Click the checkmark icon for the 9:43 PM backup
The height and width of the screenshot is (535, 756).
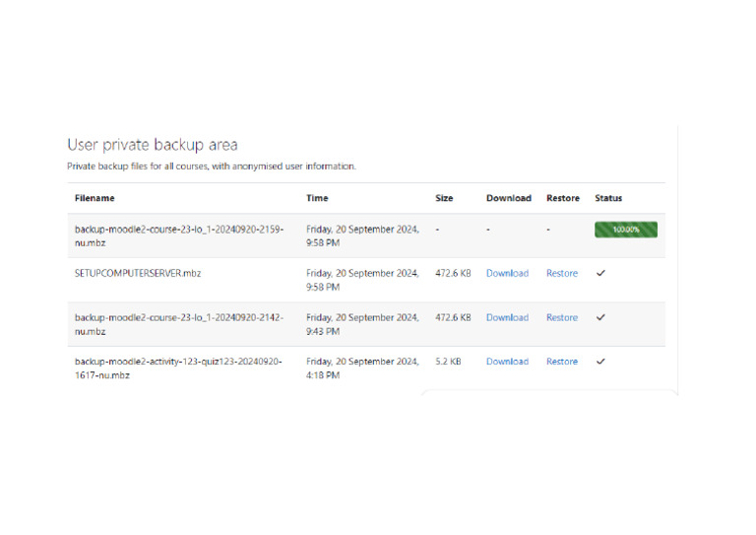pyautogui.click(x=600, y=318)
